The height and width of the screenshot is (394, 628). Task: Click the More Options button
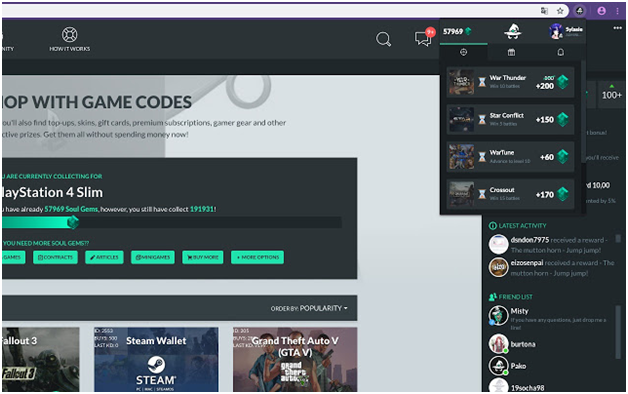coord(257,257)
